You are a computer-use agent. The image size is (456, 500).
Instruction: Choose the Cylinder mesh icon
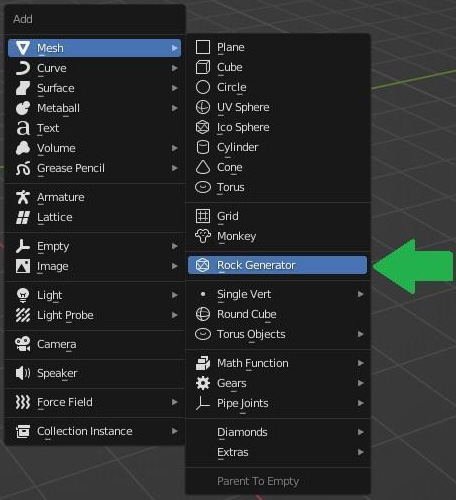(x=203, y=147)
